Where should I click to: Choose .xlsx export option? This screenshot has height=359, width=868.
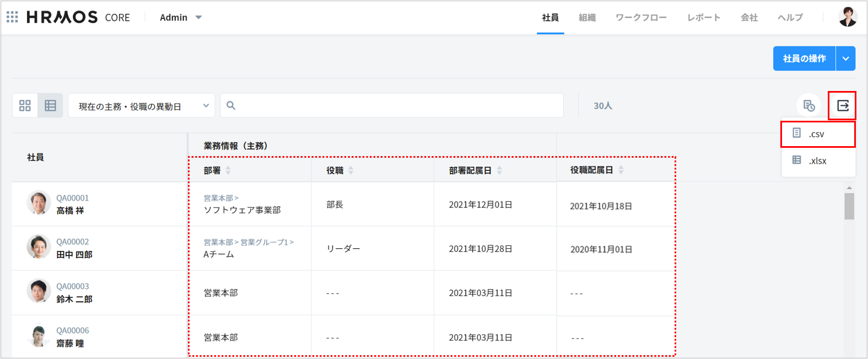pos(817,160)
